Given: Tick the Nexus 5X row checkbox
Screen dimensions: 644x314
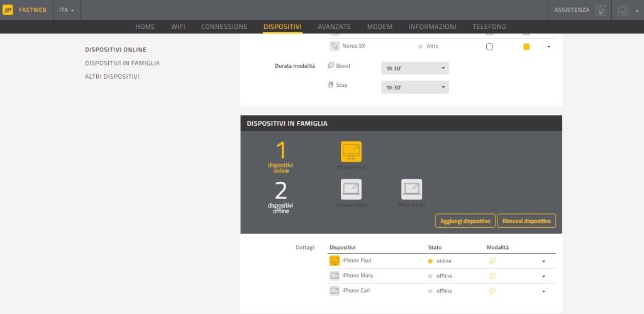Looking at the screenshot, I should coord(489,47).
